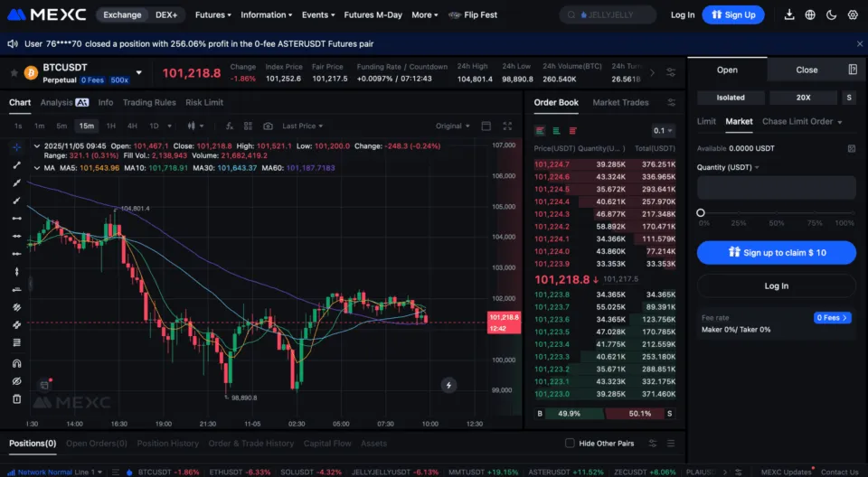Switch to the Market Trades tab

pos(620,102)
